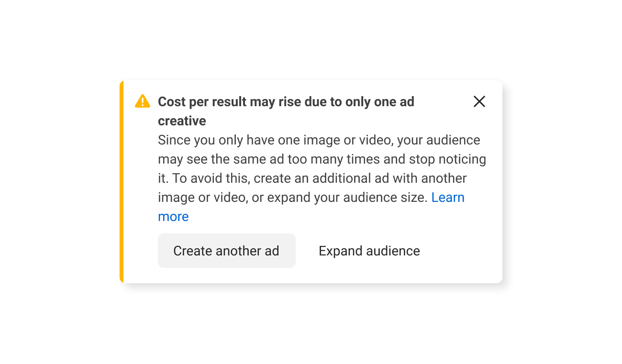Click the word 'more' in the blue link
This screenshot has height=364, width=622.
tap(173, 217)
